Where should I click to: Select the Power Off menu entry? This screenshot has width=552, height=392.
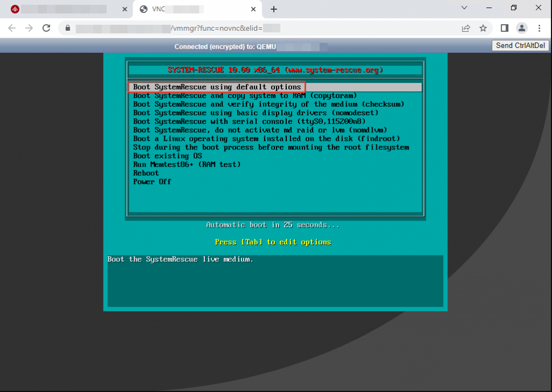pos(152,182)
